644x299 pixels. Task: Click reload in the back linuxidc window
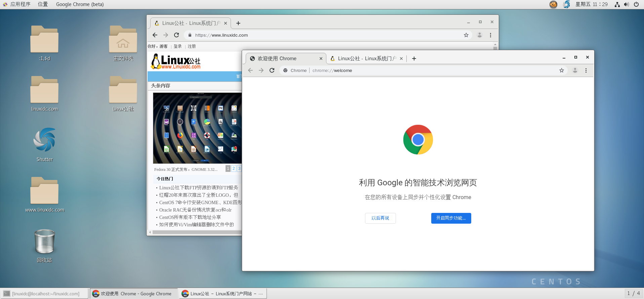coord(176,35)
